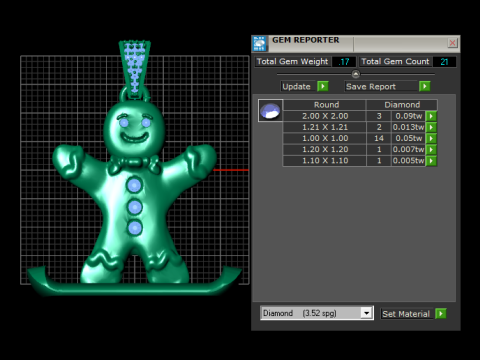Click the 0.013tw weight cell
The image size is (480, 360).
408,127
